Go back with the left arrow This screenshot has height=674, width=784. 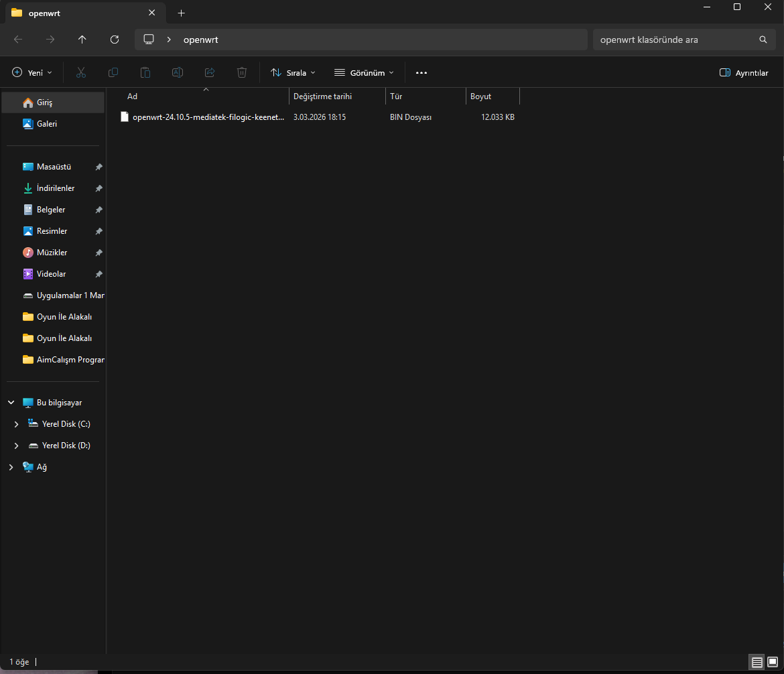[x=18, y=40]
